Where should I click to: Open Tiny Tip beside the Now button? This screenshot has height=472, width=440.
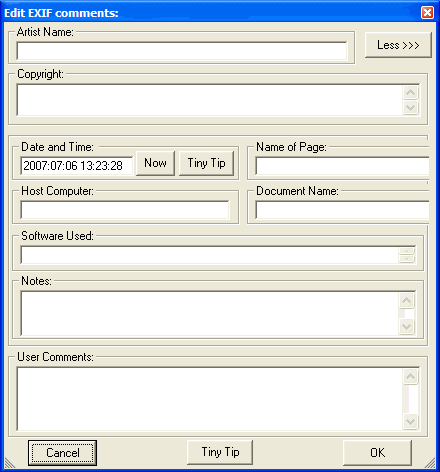[206, 163]
